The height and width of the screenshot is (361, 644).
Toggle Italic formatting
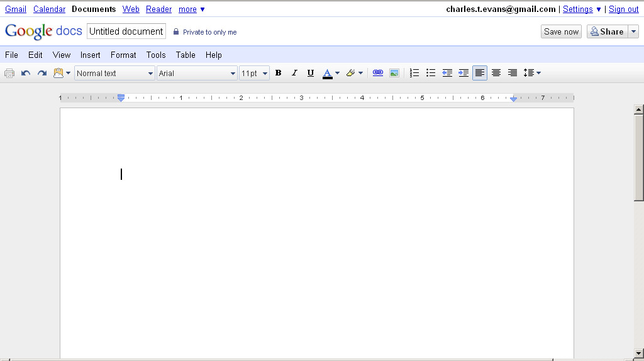click(294, 73)
